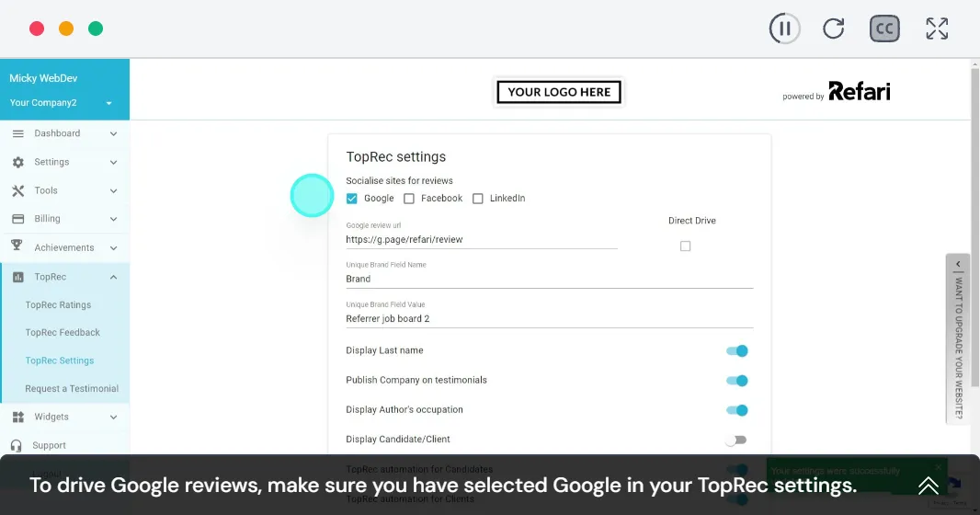Image resolution: width=980 pixels, height=515 pixels.
Task: Click the Settings gear icon in sidebar
Action: tap(18, 162)
